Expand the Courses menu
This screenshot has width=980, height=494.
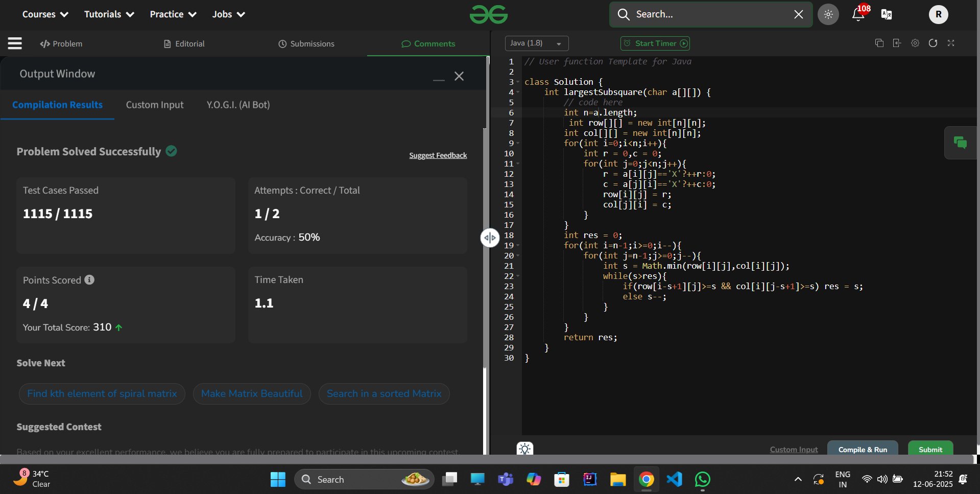pyautogui.click(x=45, y=14)
